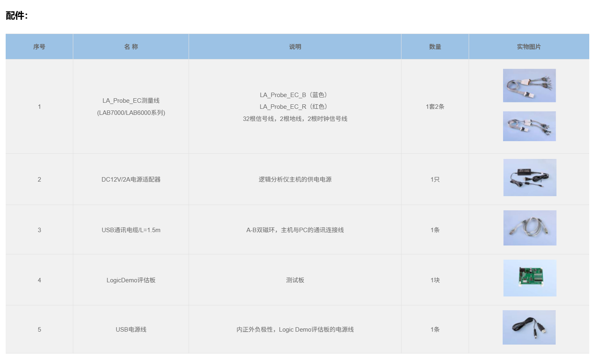The height and width of the screenshot is (364, 601).
Task: Click the 数量 column header
Action: [435, 47]
